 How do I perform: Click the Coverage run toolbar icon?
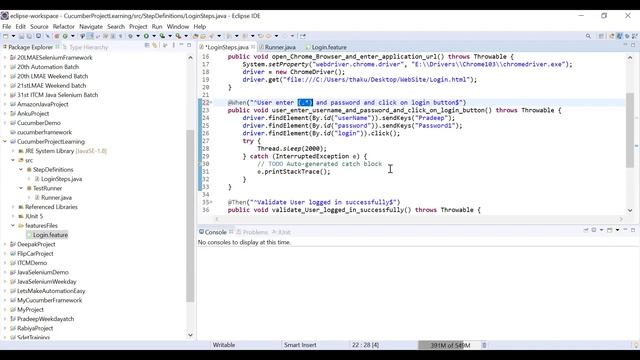(x=162, y=36)
